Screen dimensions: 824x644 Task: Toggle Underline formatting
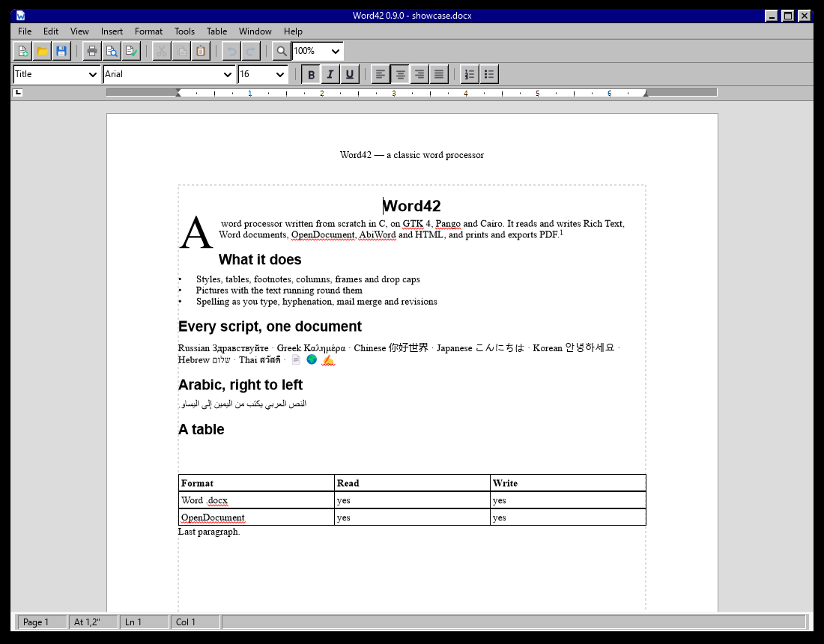click(350, 74)
